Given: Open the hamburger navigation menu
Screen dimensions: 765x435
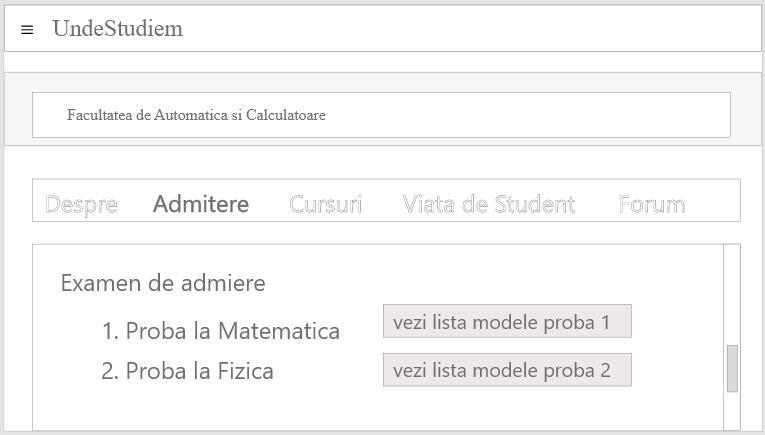Looking at the screenshot, I should pyautogui.click(x=27, y=30).
